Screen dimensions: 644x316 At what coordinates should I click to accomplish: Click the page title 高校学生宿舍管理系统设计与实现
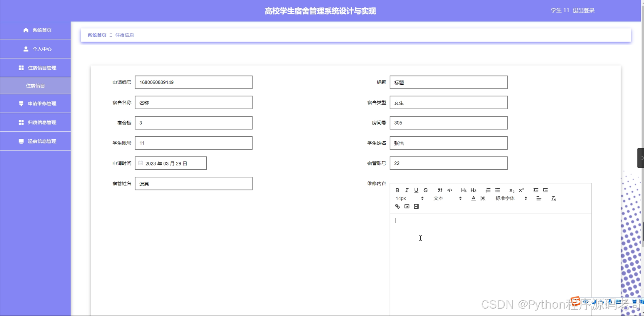coord(320,11)
